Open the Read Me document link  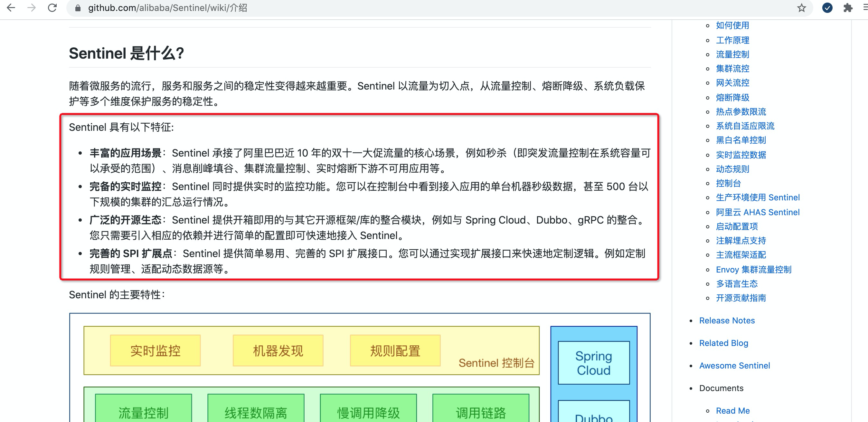point(732,410)
